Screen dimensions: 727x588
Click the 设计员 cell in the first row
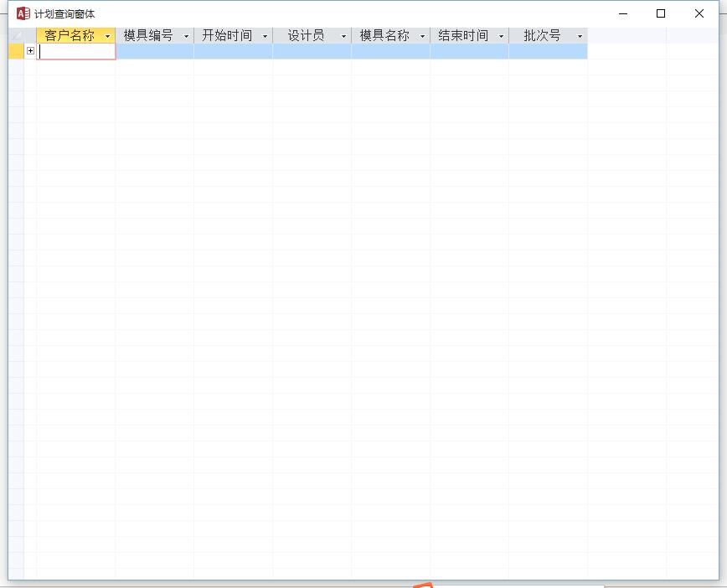(312, 51)
